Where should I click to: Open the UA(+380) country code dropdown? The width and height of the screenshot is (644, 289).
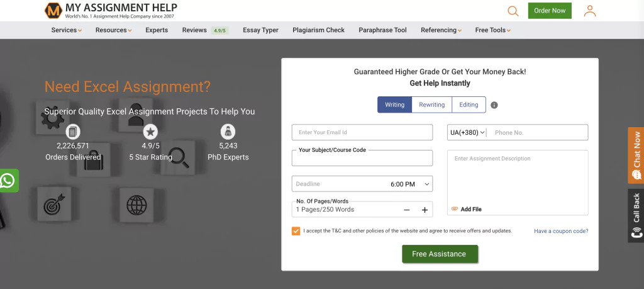point(467,132)
